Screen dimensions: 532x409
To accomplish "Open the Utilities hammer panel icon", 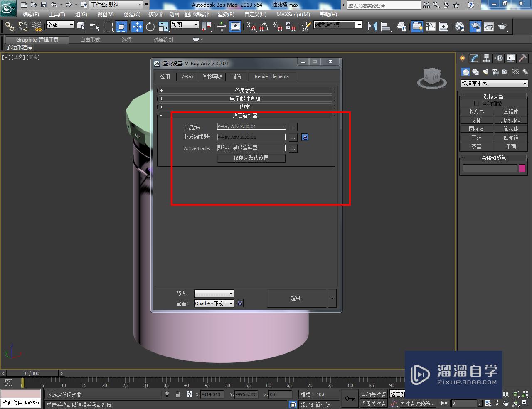I will (x=522, y=58).
